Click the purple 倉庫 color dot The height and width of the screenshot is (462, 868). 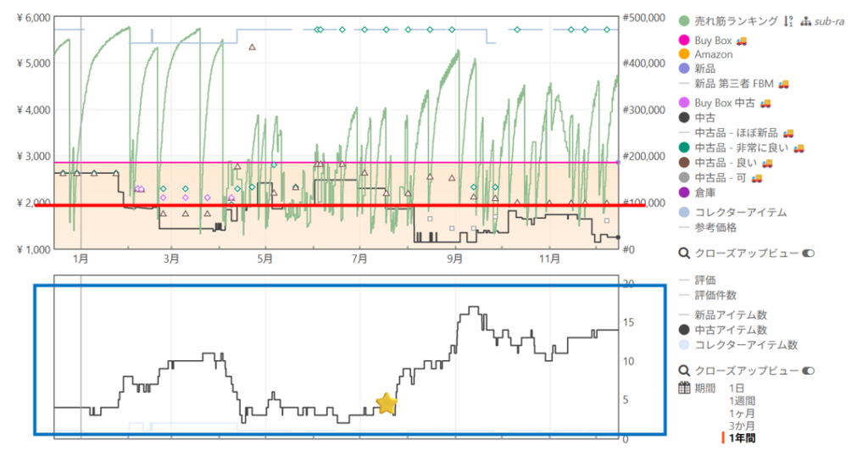[685, 192]
